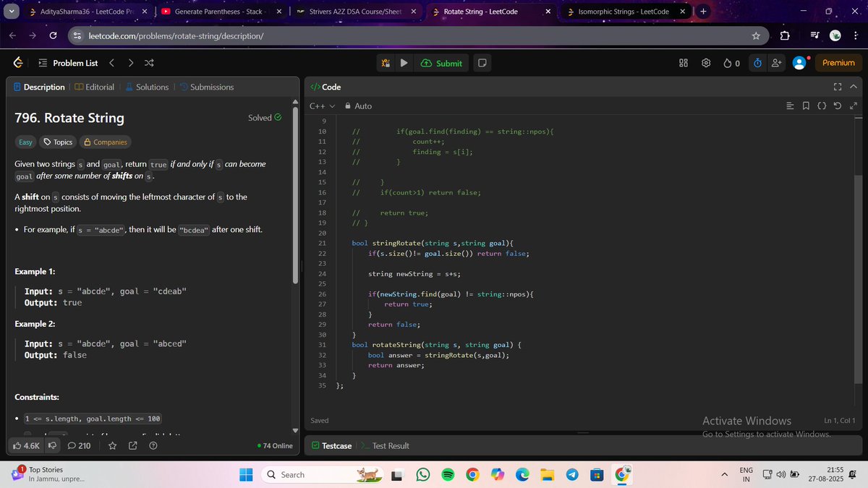
Task: Open Spotify from taskbar
Action: (x=447, y=475)
